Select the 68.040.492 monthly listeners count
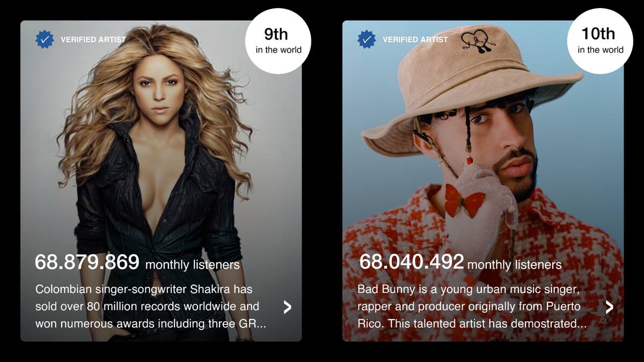644x362 pixels. pos(412,262)
